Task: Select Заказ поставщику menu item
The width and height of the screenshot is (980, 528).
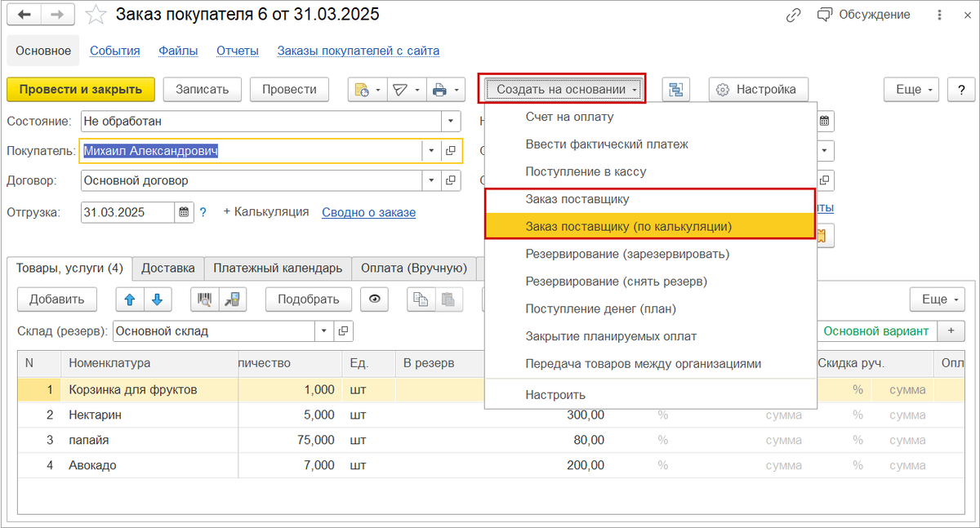Action: tap(650, 199)
